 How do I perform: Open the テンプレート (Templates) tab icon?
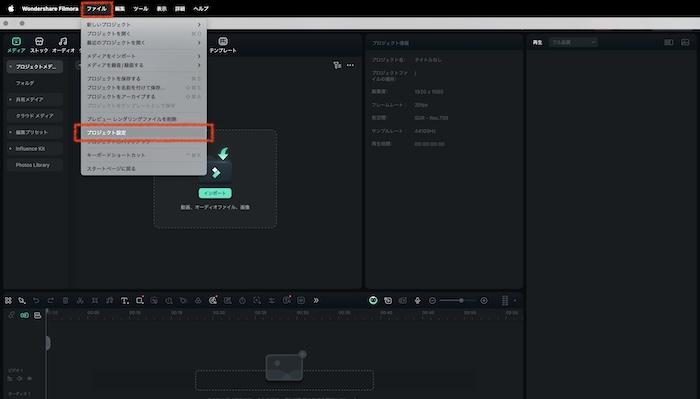(223, 42)
